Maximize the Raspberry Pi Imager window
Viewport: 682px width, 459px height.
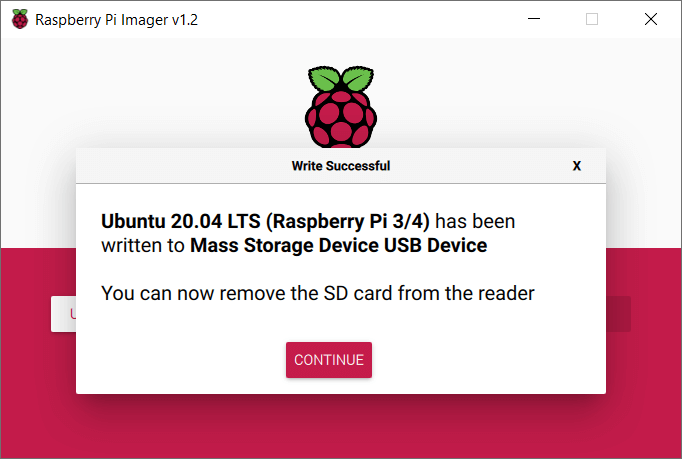[592, 19]
